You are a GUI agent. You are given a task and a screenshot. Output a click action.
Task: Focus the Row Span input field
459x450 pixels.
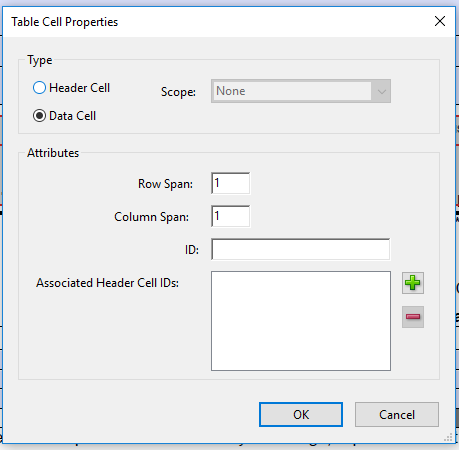pos(230,183)
